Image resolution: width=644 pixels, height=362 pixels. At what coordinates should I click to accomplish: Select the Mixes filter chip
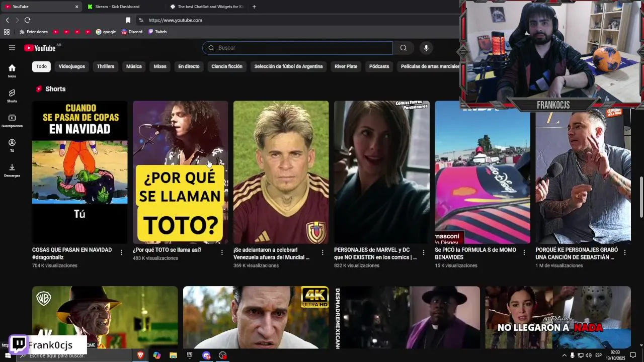[x=160, y=66]
